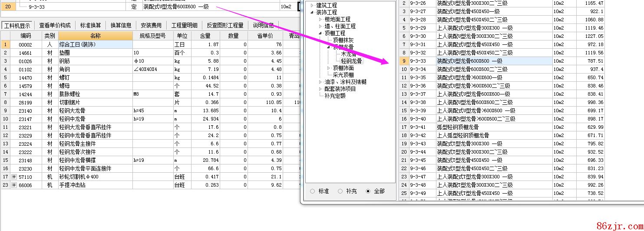Select 木龙骨 in the category tree
644x231 pixels.
click(x=348, y=54)
